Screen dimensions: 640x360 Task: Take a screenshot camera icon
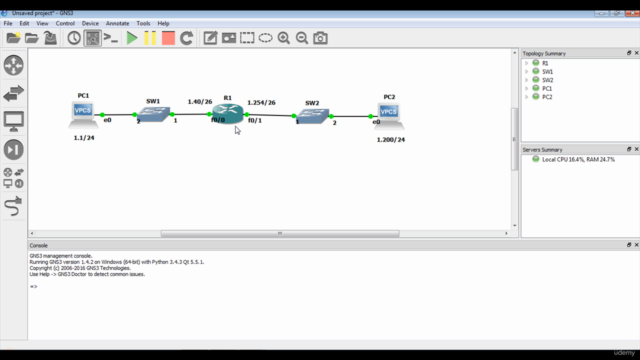pyautogui.click(x=320, y=38)
